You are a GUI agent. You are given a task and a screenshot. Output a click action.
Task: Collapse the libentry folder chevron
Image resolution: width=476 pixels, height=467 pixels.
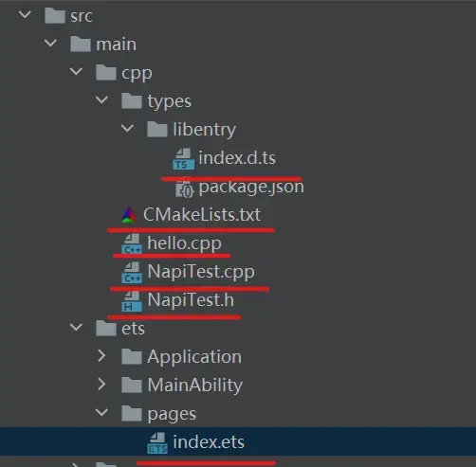coord(127,129)
